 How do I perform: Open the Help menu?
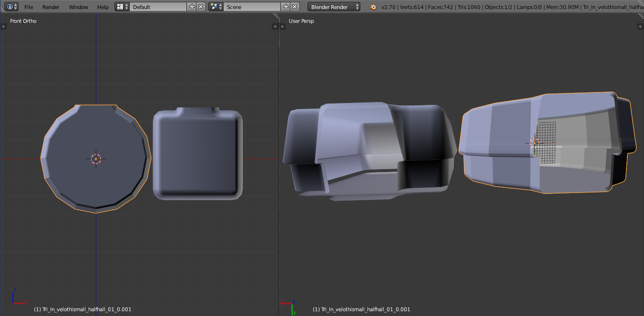[x=103, y=7]
